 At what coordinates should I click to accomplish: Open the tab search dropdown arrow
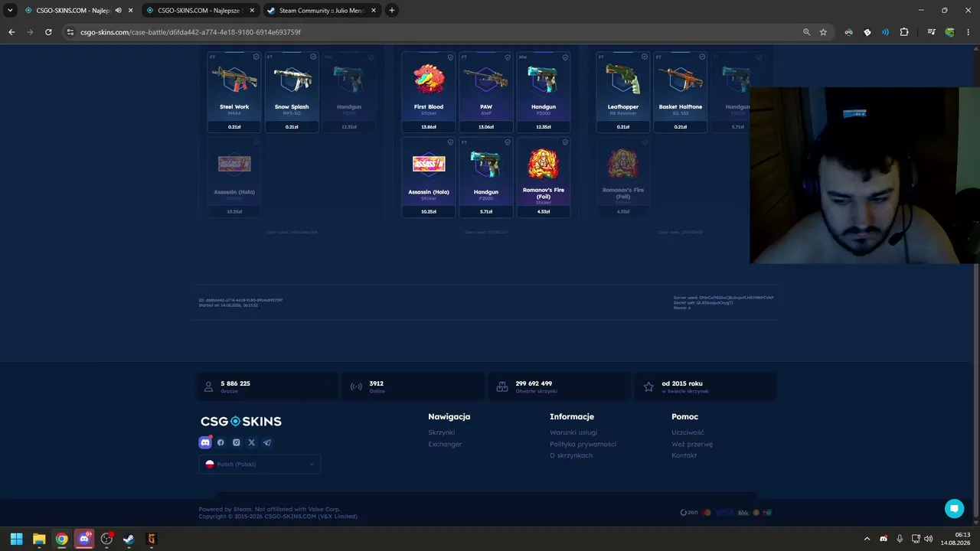[x=10, y=11]
